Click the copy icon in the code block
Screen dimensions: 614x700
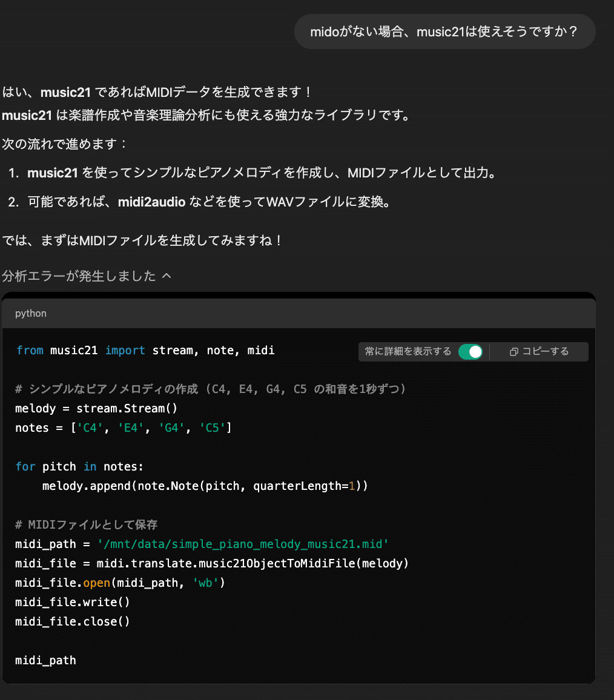(x=513, y=352)
